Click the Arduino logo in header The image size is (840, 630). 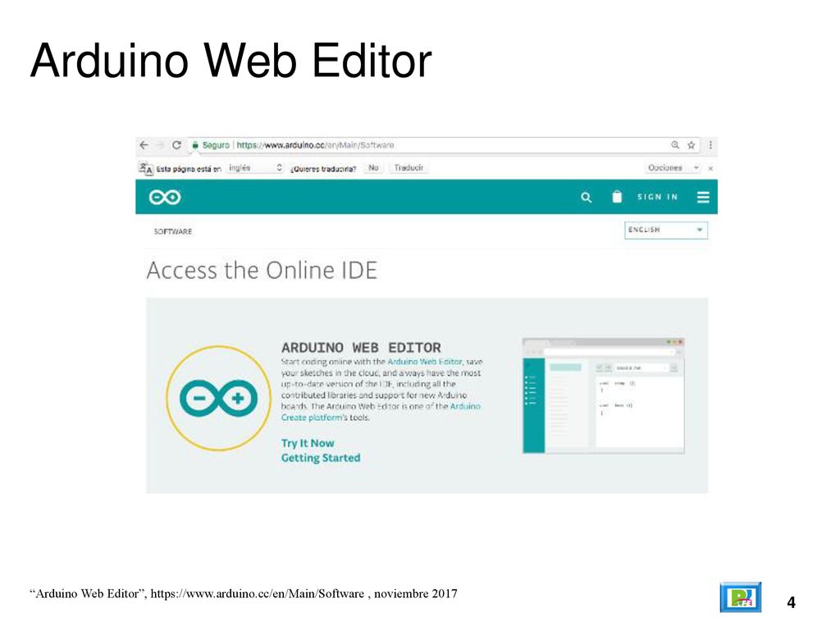pos(165,197)
